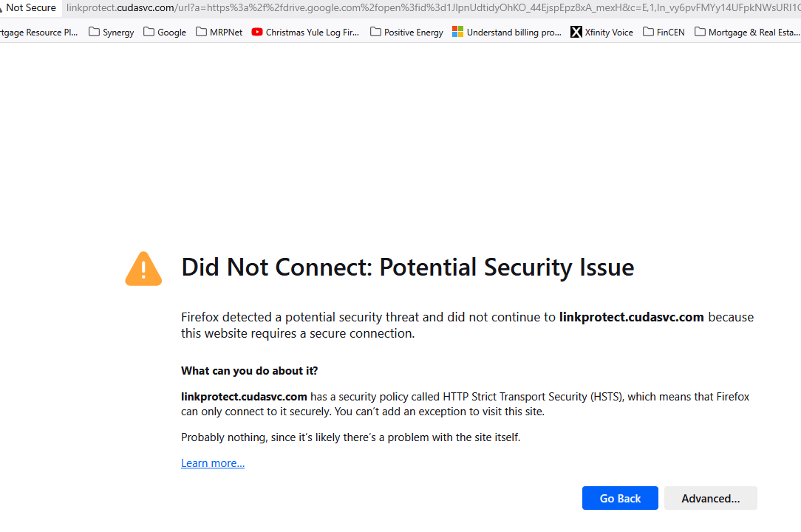The height and width of the screenshot is (532, 801).
Task: Click the 'What can you do about it?' subheading
Action: (249, 370)
